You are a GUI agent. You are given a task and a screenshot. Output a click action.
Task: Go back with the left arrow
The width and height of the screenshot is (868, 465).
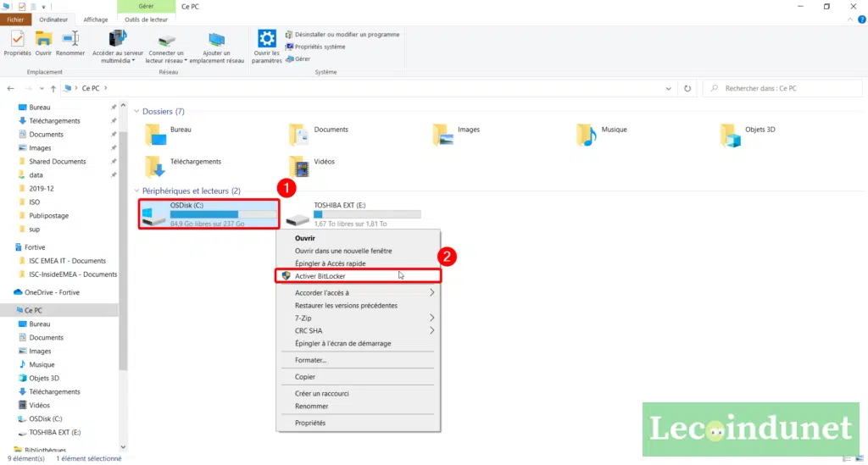pyautogui.click(x=10, y=88)
